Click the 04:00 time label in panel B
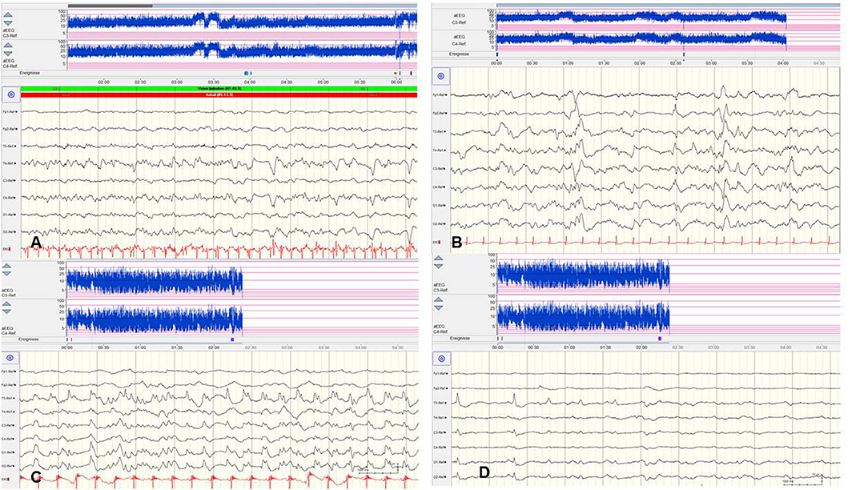868x490 pixels. (x=783, y=63)
